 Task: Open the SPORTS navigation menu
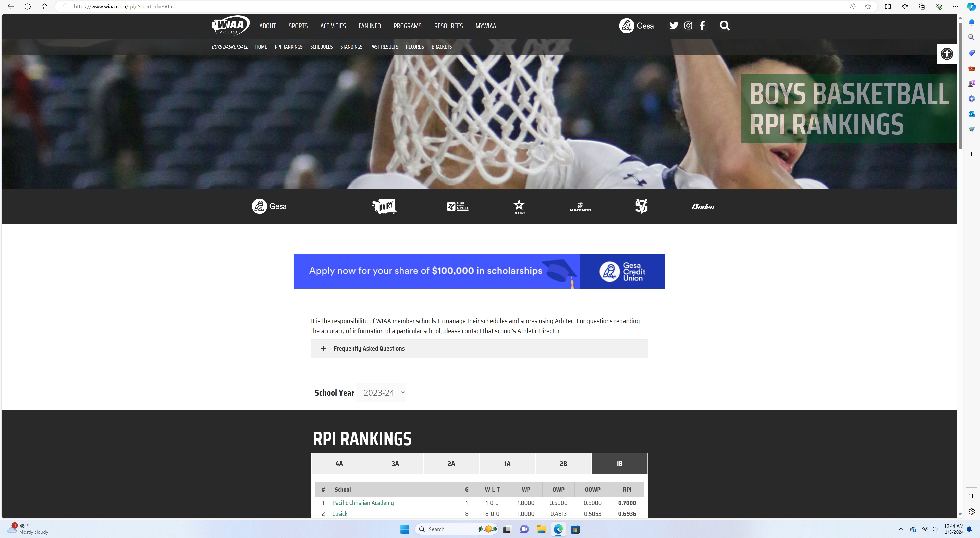point(298,26)
